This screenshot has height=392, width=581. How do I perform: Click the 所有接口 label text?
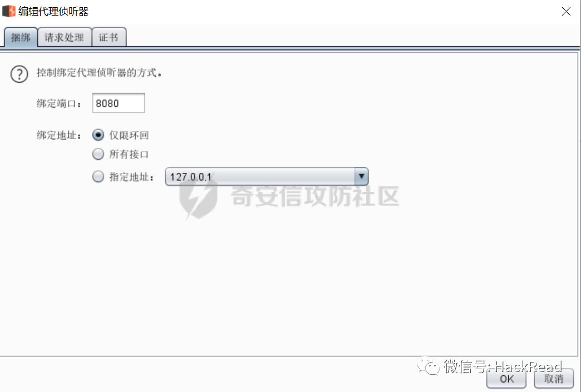[x=129, y=155]
